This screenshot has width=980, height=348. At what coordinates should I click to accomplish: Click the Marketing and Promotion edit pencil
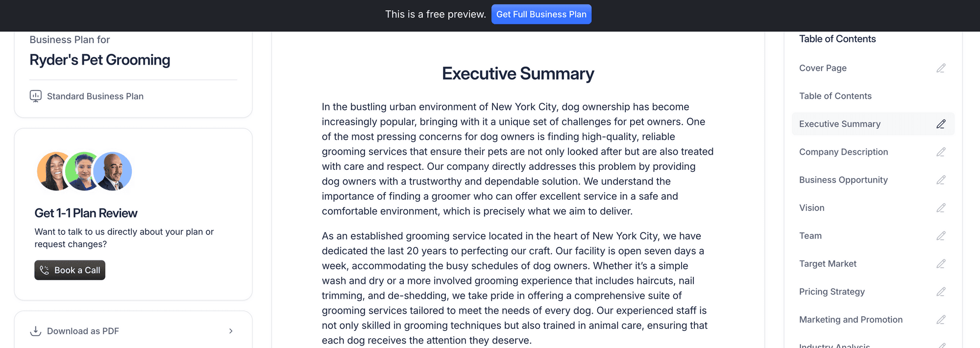(941, 319)
